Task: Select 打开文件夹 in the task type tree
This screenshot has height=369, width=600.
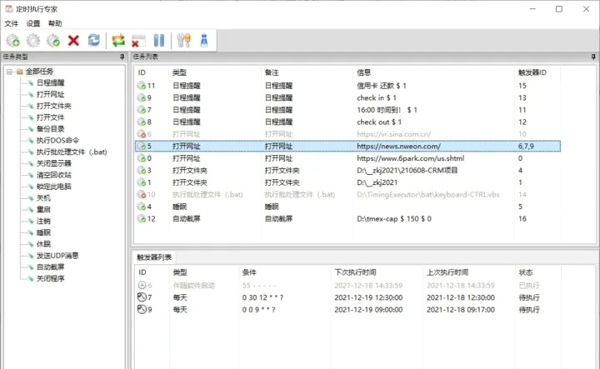Action: tap(54, 106)
